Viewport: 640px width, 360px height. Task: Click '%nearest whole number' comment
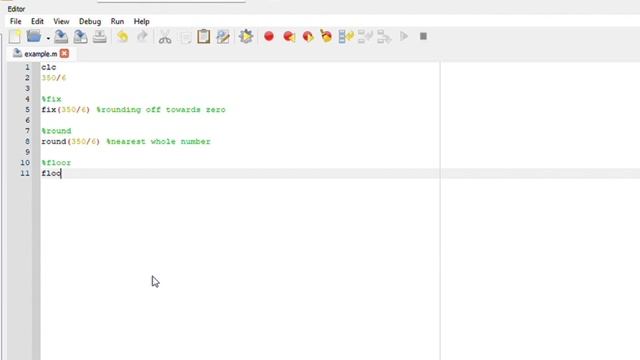click(x=158, y=142)
